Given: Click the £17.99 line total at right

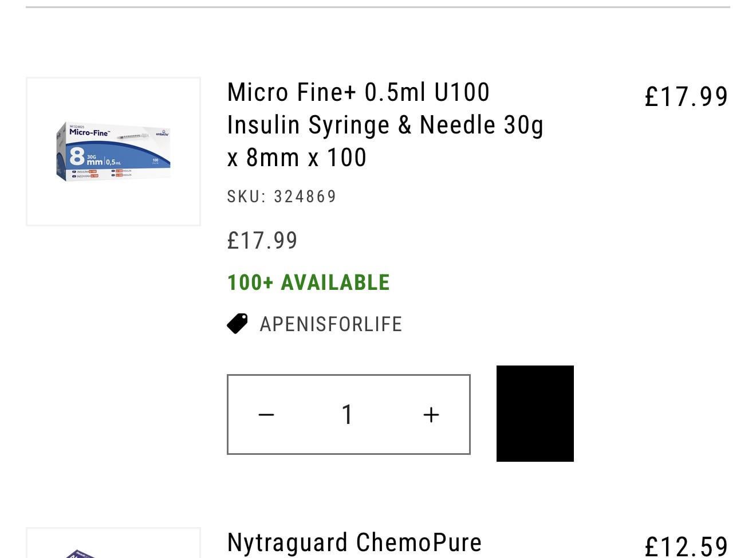Looking at the screenshot, I should [x=686, y=96].
